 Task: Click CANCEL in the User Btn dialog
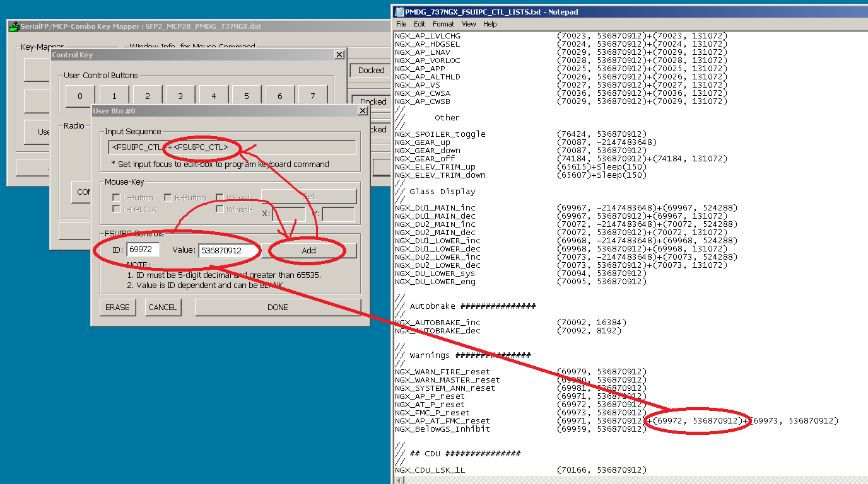click(162, 307)
